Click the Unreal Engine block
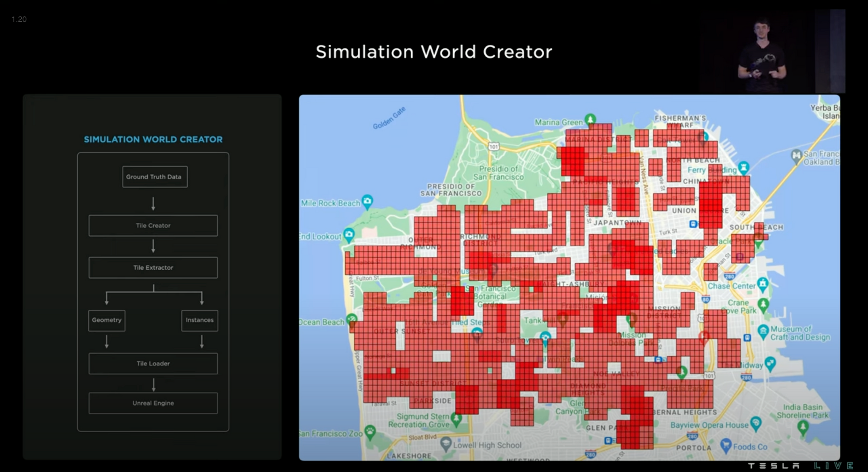 (x=153, y=403)
